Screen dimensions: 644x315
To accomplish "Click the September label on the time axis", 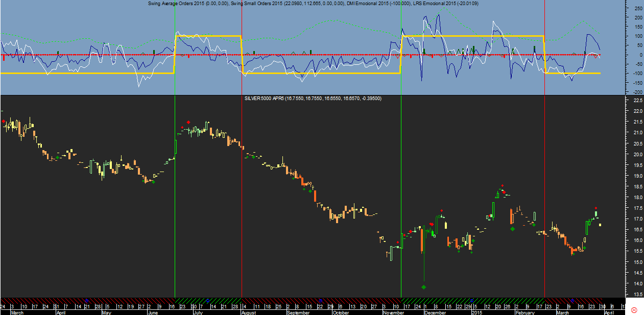I will click(x=298, y=312).
